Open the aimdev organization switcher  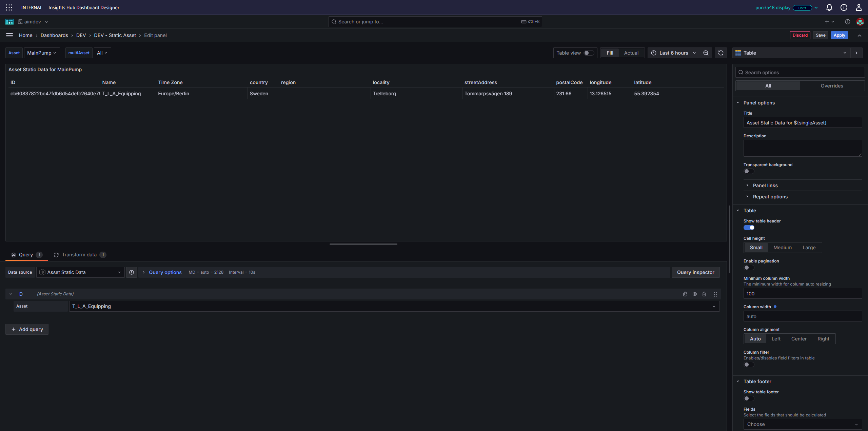[x=33, y=22]
